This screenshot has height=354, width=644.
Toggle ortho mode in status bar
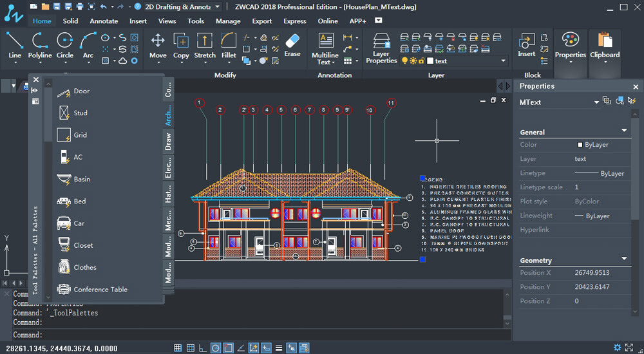pyautogui.click(x=203, y=348)
